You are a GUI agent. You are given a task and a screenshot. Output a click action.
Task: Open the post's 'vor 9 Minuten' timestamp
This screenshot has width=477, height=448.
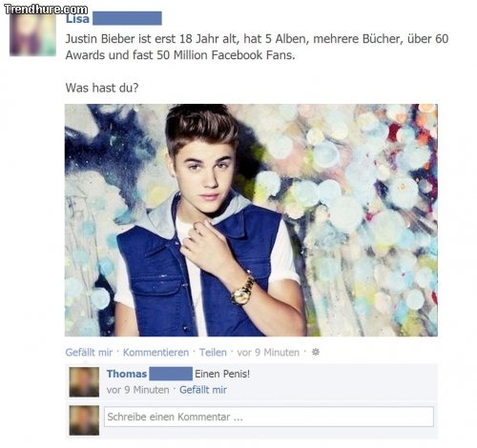268,353
